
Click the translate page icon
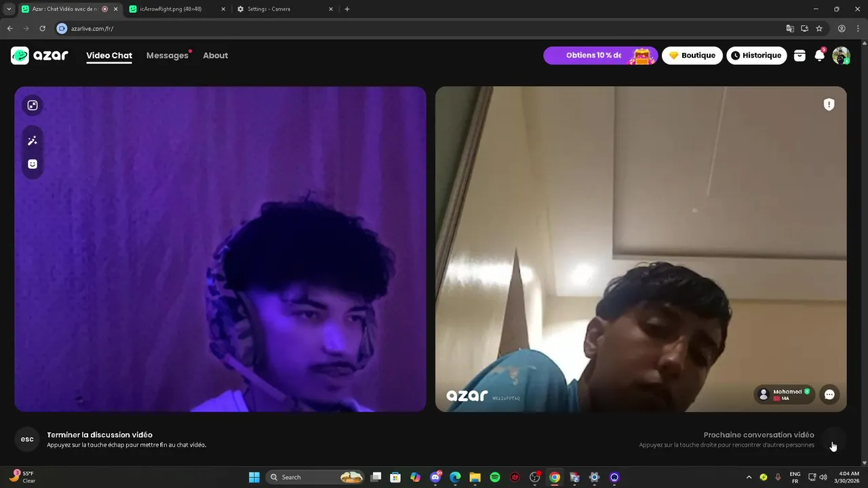click(x=790, y=28)
